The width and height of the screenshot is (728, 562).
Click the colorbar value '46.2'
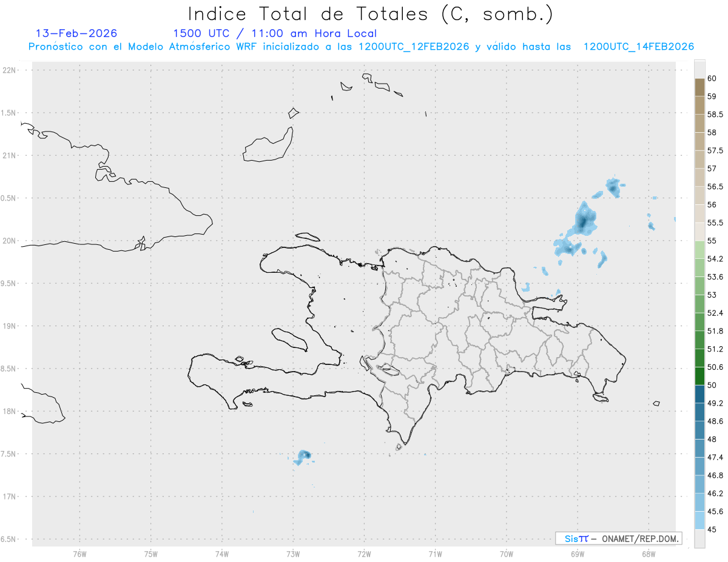tap(715, 493)
